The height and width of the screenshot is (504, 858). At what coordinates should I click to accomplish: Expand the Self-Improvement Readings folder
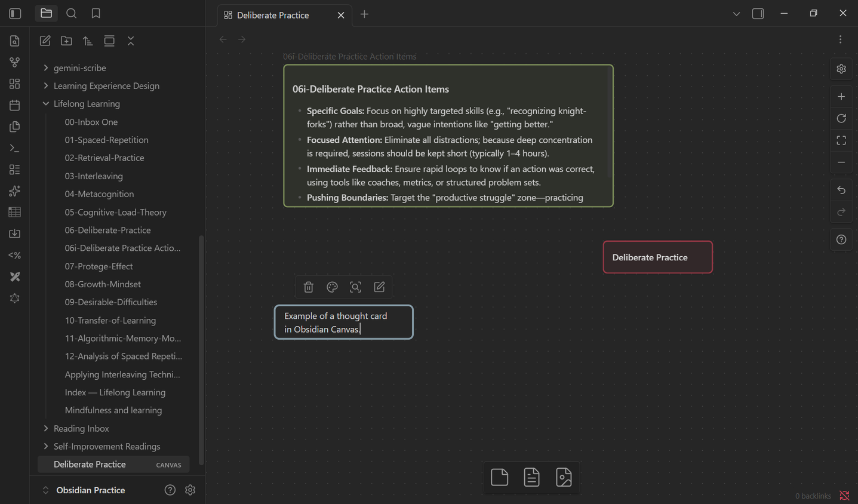pos(45,447)
